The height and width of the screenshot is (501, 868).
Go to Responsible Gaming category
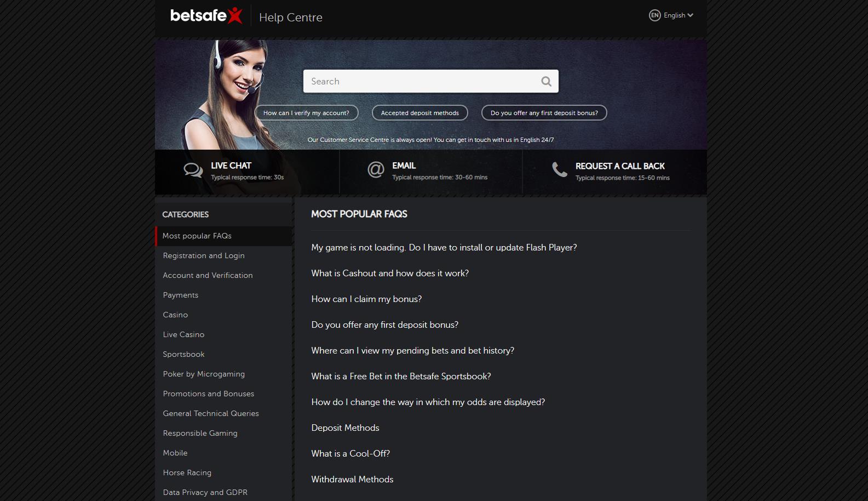tap(200, 433)
